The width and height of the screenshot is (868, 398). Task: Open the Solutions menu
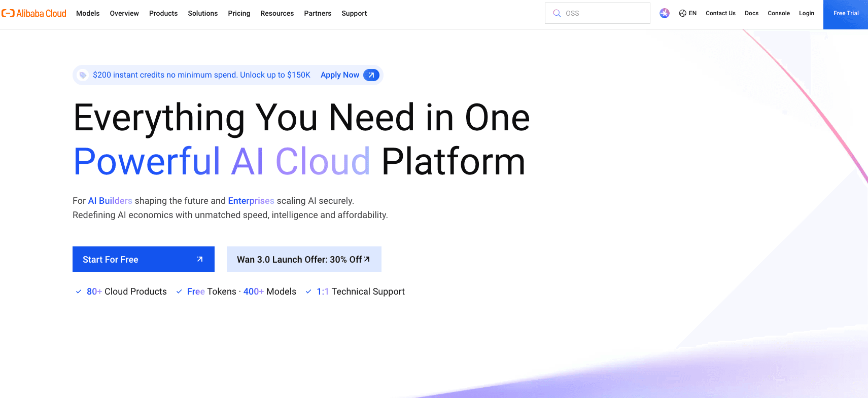tap(203, 13)
